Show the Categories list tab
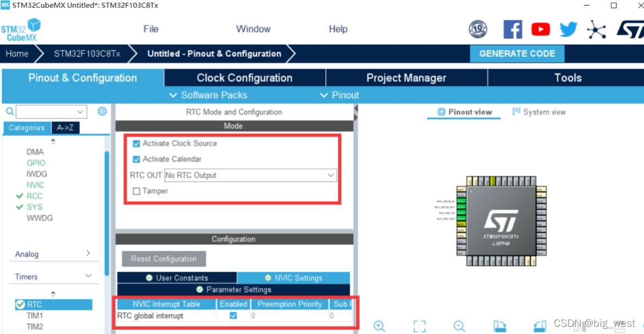 [27, 128]
